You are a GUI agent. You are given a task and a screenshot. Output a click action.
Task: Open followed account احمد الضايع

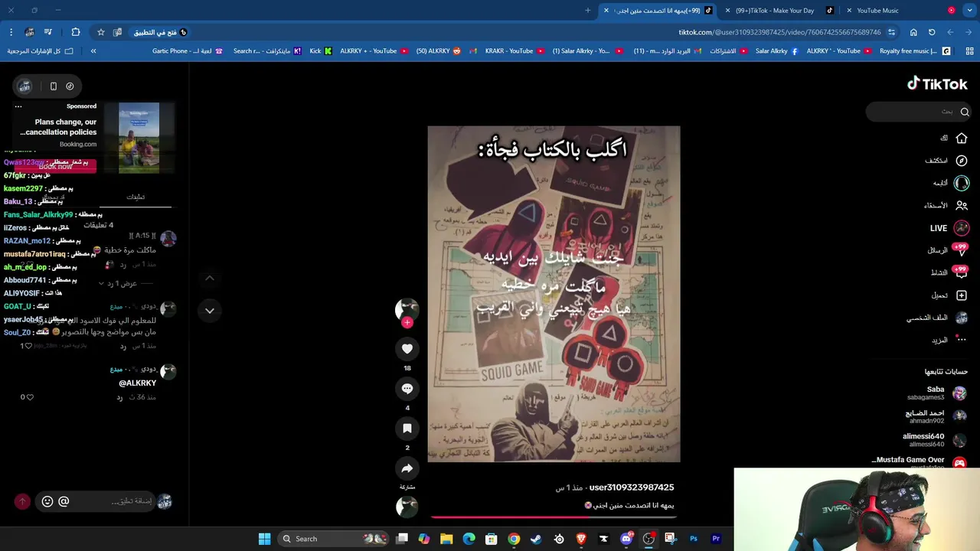pyautogui.click(x=936, y=416)
